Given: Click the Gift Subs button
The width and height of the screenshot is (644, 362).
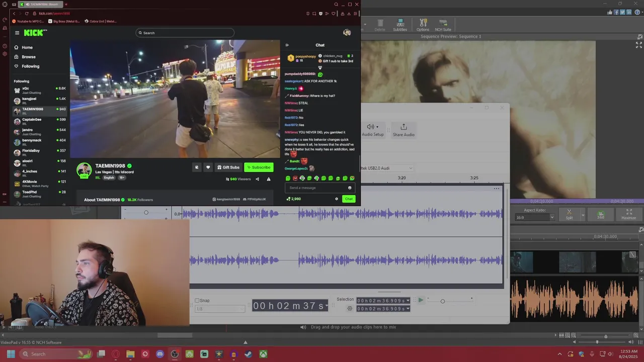Looking at the screenshot, I should pyautogui.click(x=228, y=167).
